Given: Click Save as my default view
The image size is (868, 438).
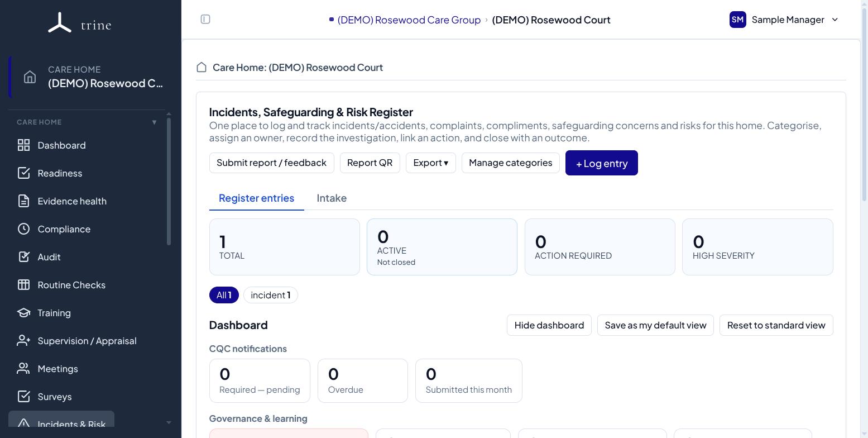Looking at the screenshot, I should coord(655,325).
